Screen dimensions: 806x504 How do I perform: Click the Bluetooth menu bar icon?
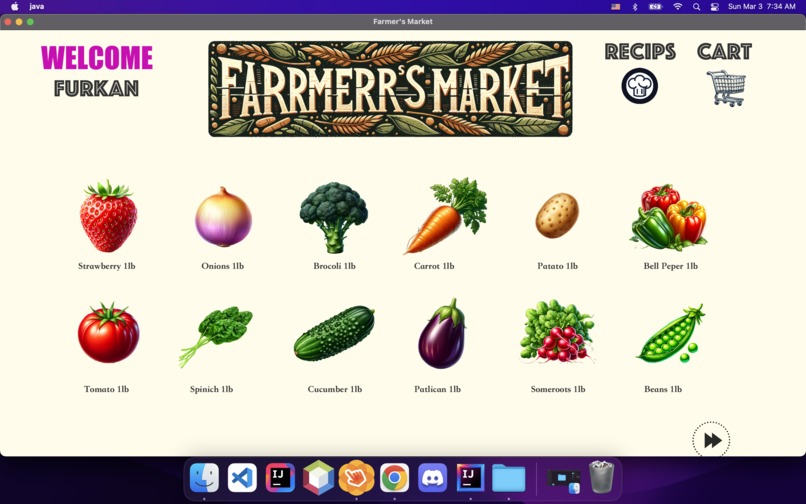coord(635,7)
